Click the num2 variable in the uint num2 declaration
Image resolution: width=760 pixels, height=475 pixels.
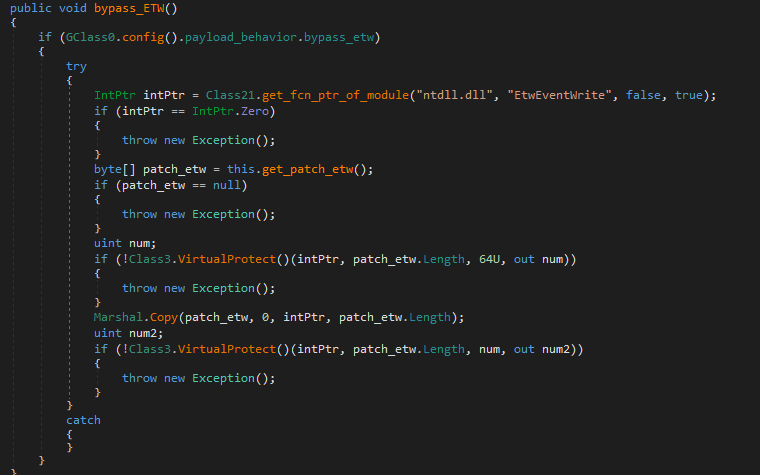(143, 333)
